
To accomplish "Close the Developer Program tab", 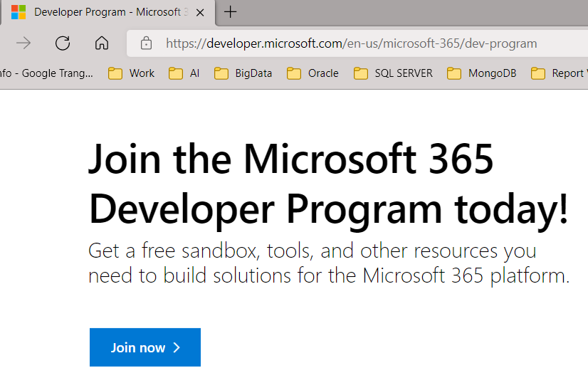I will (x=200, y=13).
